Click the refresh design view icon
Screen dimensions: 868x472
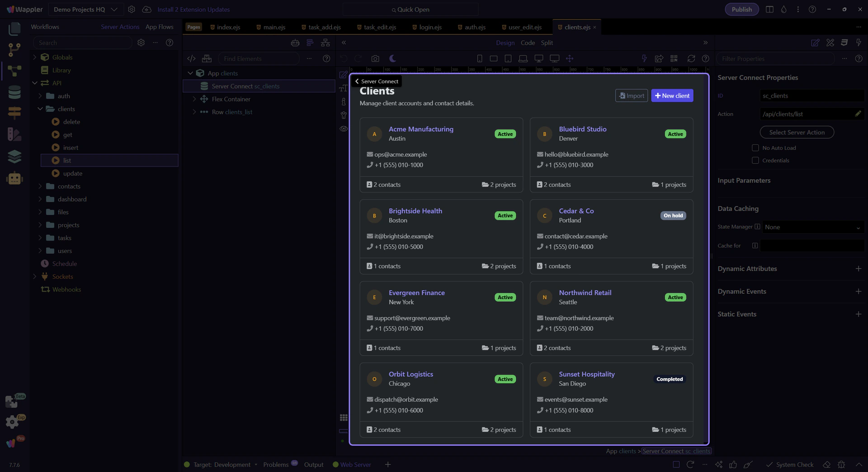[x=691, y=59]
